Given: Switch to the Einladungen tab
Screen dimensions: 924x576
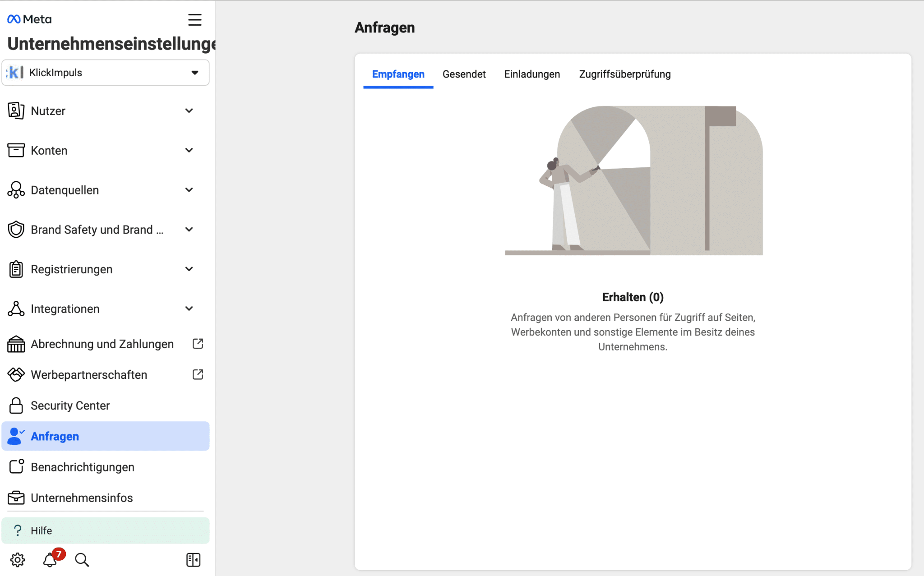Looking at the screenshot, I should pyautogui.click(x=532, y=74).
